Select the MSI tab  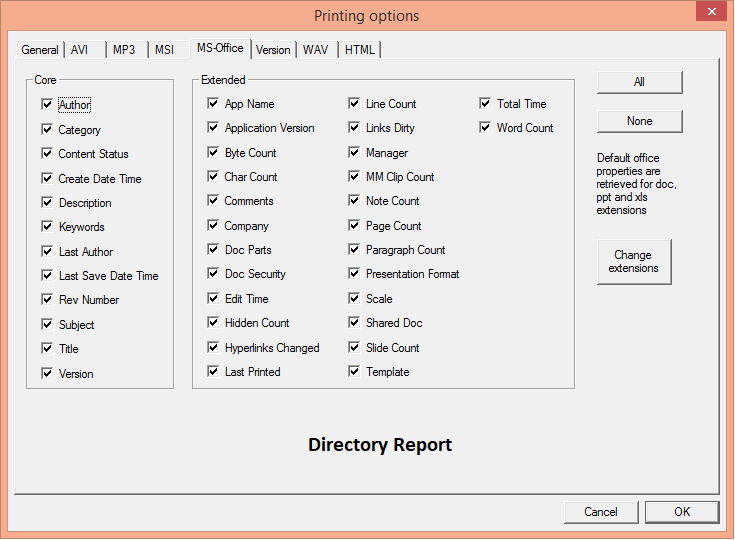point(169,50)
